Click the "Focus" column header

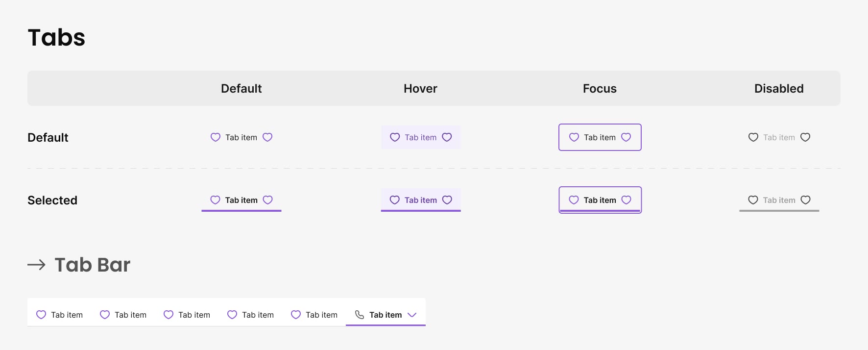(600, 88)
